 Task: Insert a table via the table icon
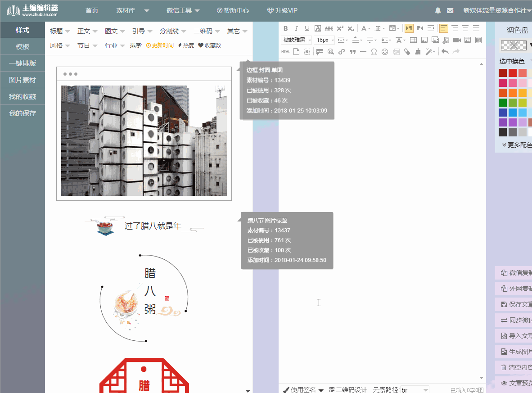pyautogui.click(x=413, y=40)
